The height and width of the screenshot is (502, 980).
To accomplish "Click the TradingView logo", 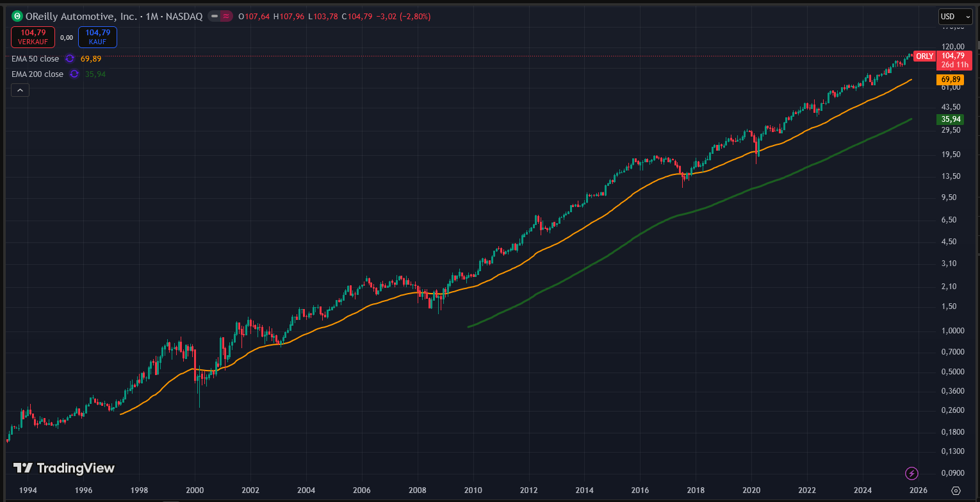I will (64, 468).
